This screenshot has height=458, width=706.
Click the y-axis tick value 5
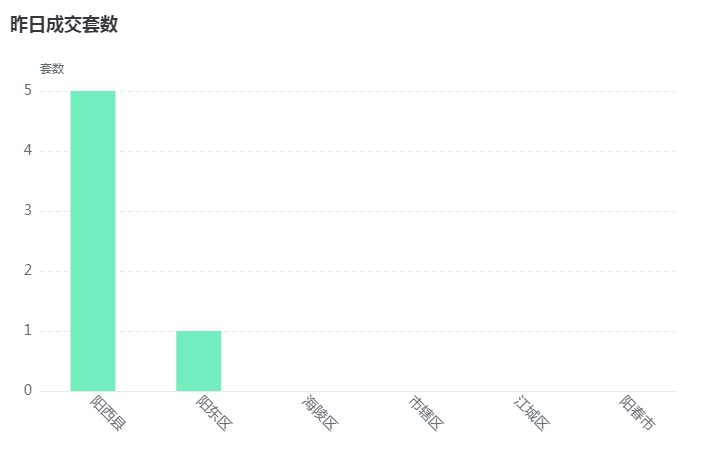point(28,91)
